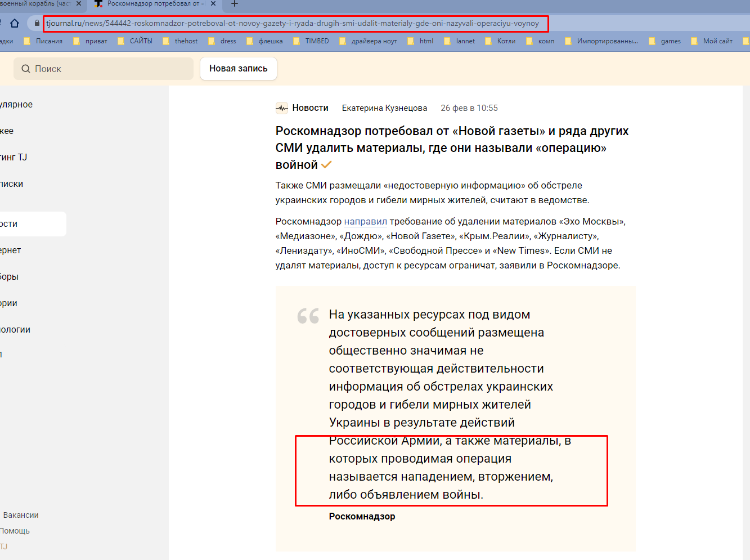This screenshot has width=750, height=560.
Task: Open the приват bookmark folder
Action: pyautogui.click(x=90, y=41)
